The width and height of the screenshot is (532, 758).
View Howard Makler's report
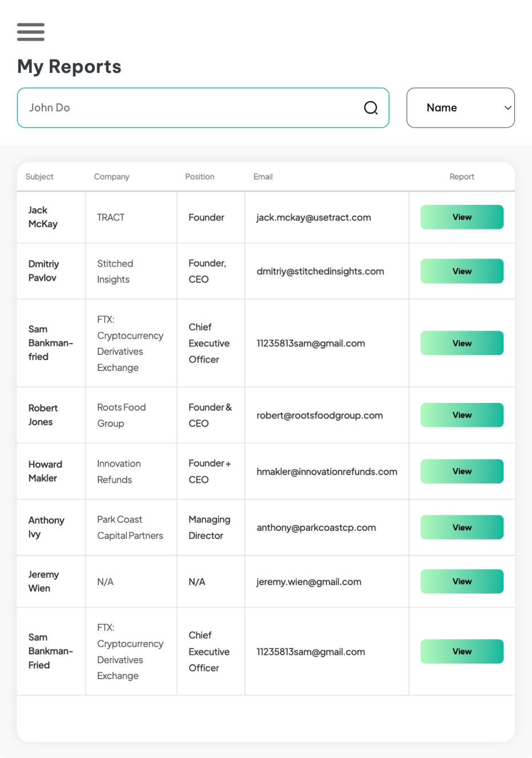pos(461,471)
